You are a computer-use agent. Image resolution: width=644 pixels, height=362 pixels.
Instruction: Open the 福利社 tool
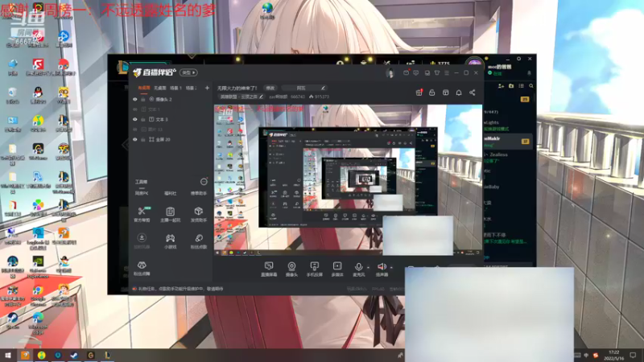[x=170, y=193]
